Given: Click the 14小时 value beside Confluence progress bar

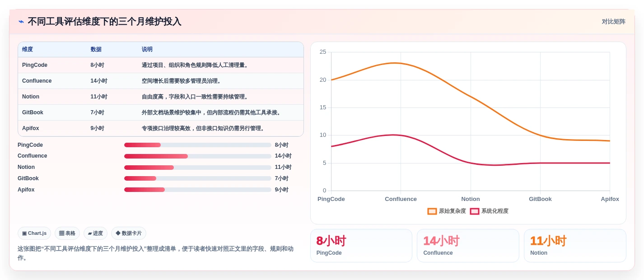Looking at the screenshot, I should 283,156.
